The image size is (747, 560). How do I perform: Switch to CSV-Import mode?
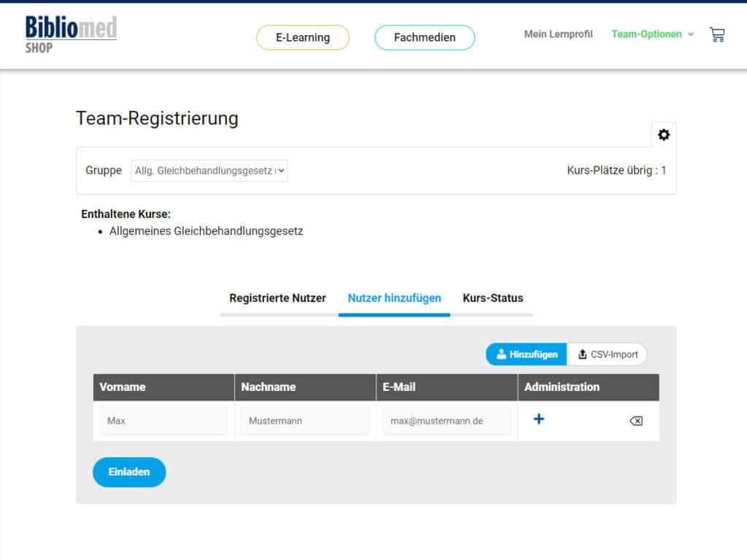(607, 354)
